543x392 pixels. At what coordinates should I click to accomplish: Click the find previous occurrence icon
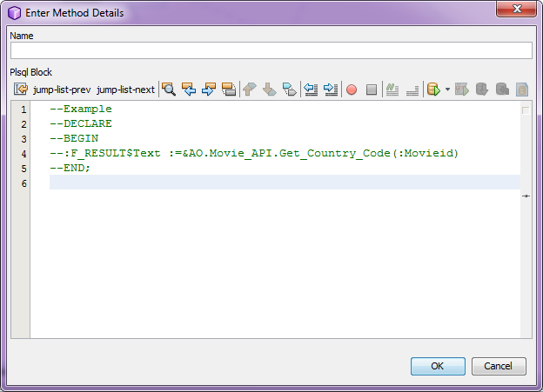(x=189, y=90)
